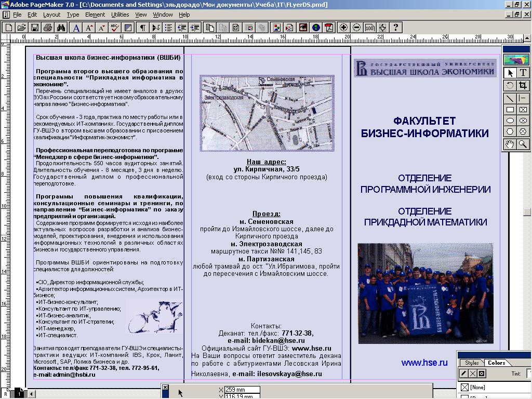Select the Cropping tool in the toolbox
This screenshot has height=399, width=532.
click(x=523, y=86)
